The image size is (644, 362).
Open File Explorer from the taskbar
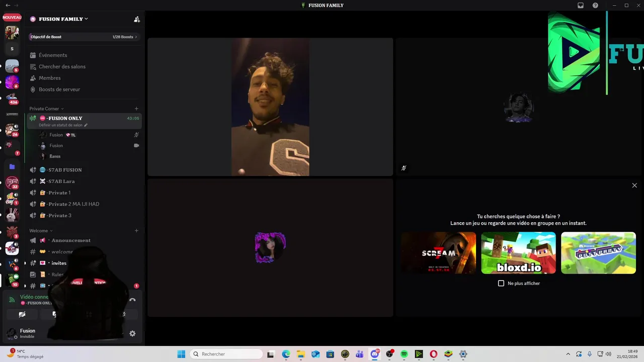[x=300, y=354]
